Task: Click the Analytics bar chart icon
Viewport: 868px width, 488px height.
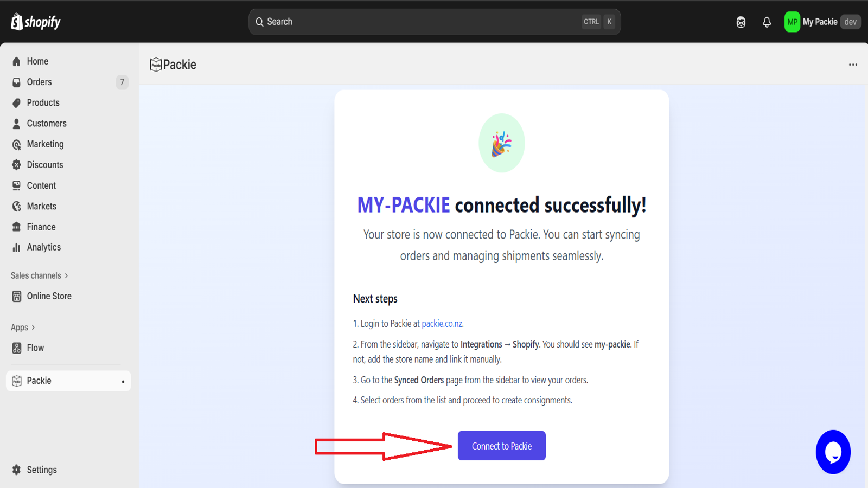Action: [16, 247]
